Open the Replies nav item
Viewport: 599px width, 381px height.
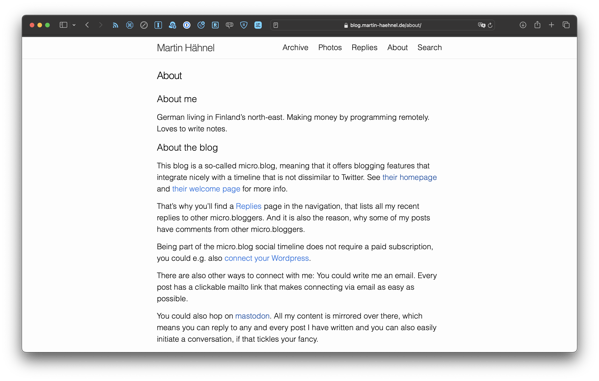pyautogui.click(x=364, y=47)
